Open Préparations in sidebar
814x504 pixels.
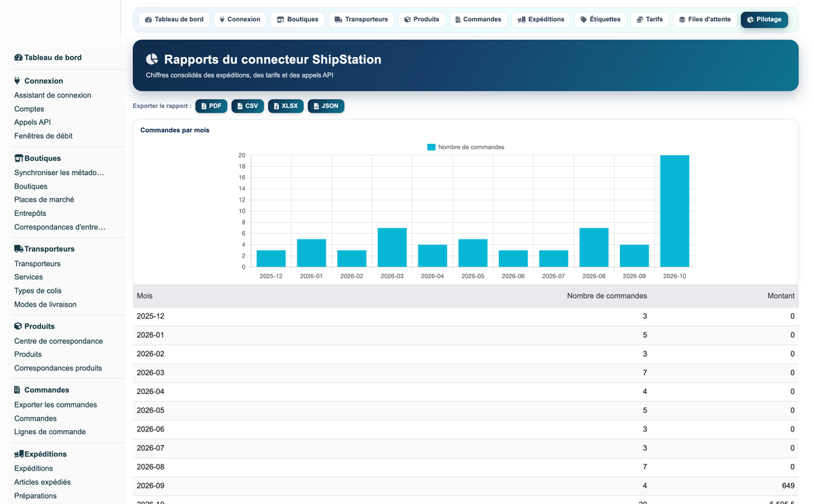point(35,496)
